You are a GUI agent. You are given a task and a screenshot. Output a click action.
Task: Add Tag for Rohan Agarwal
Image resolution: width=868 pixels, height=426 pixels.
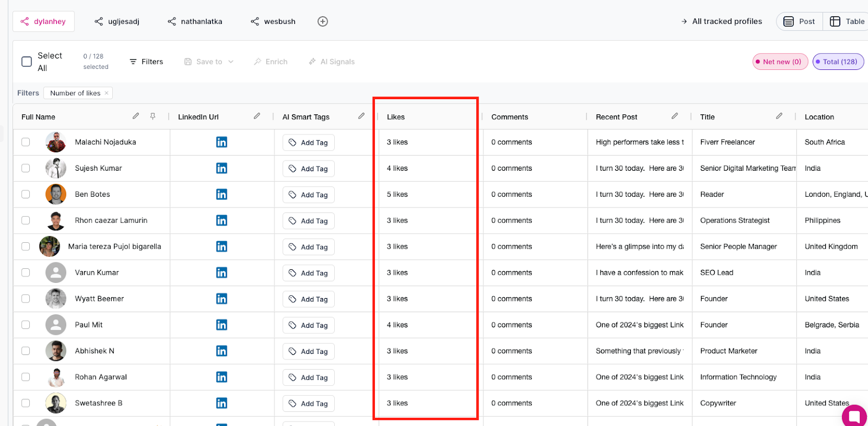[308, 377]
